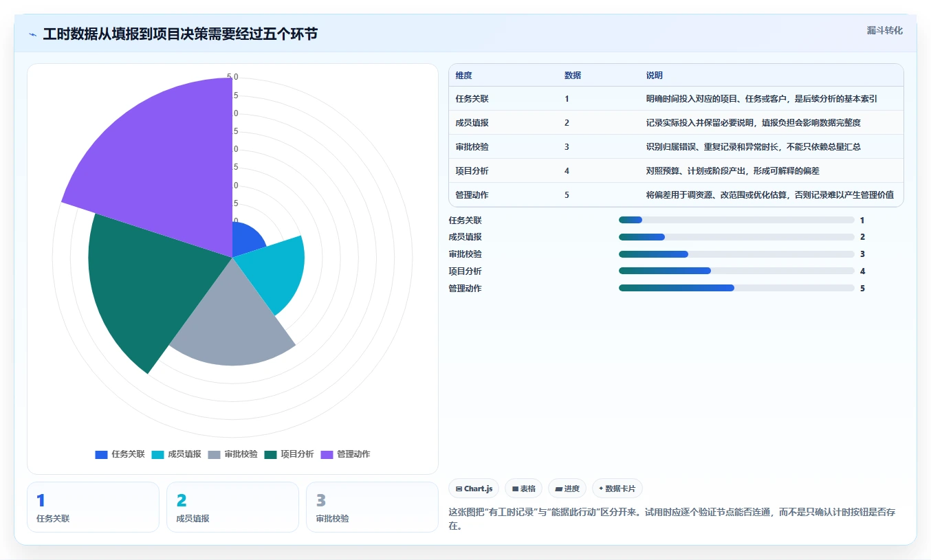
Task: Click the main title 工时数据从填报到项目决策
Action: coord(180,34)
